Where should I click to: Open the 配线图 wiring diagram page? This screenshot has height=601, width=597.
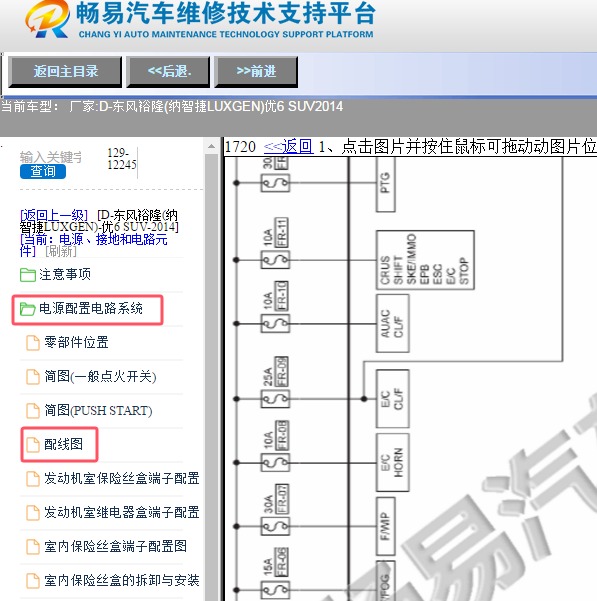click(x=63, y=444)
